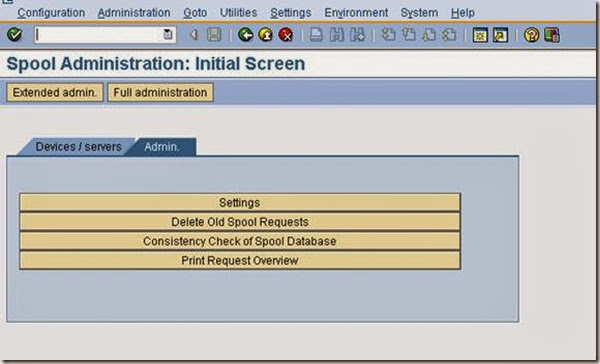Screen dimensions: 600x364
Task: Click the Settings button in Admin tab
Action: point(240,202)
